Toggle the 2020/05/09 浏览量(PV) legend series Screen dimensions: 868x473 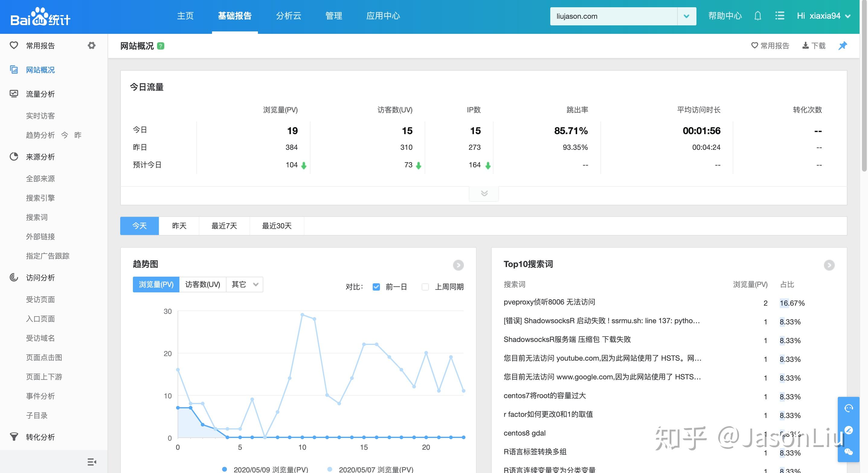(265, 469)
